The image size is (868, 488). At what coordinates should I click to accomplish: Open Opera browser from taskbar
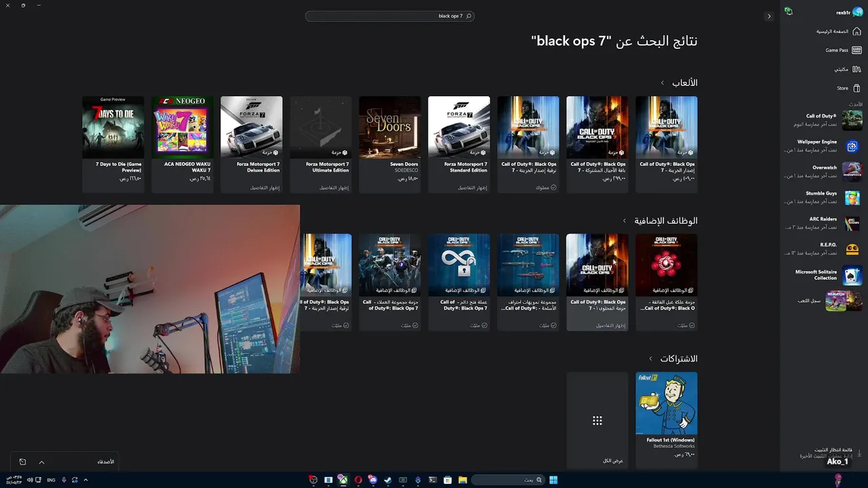coord(358,480)
